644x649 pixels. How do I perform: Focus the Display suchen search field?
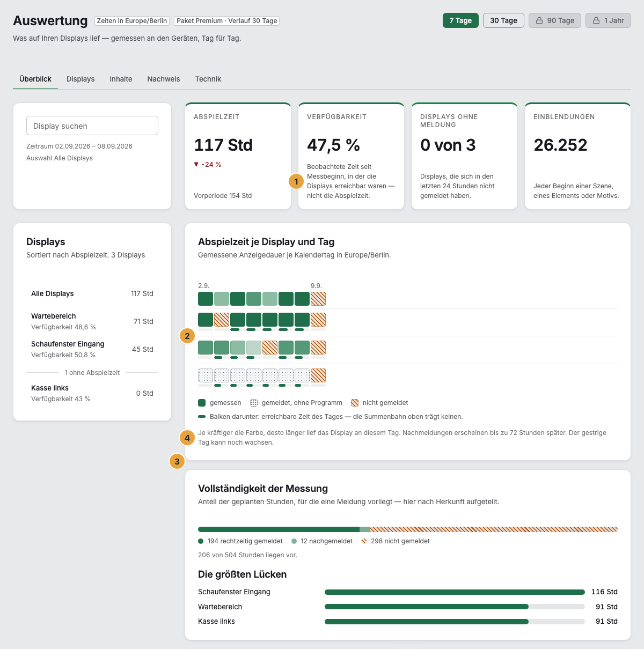(92, 126)
